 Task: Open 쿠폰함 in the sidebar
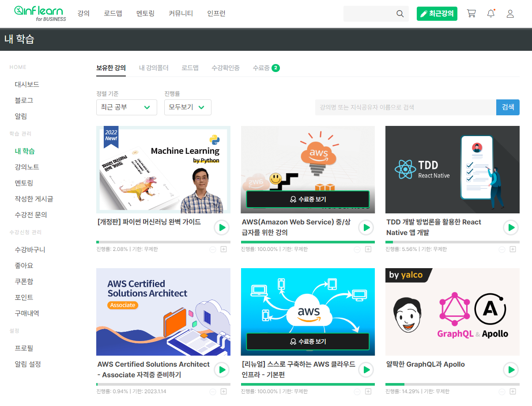coord(24,281)
